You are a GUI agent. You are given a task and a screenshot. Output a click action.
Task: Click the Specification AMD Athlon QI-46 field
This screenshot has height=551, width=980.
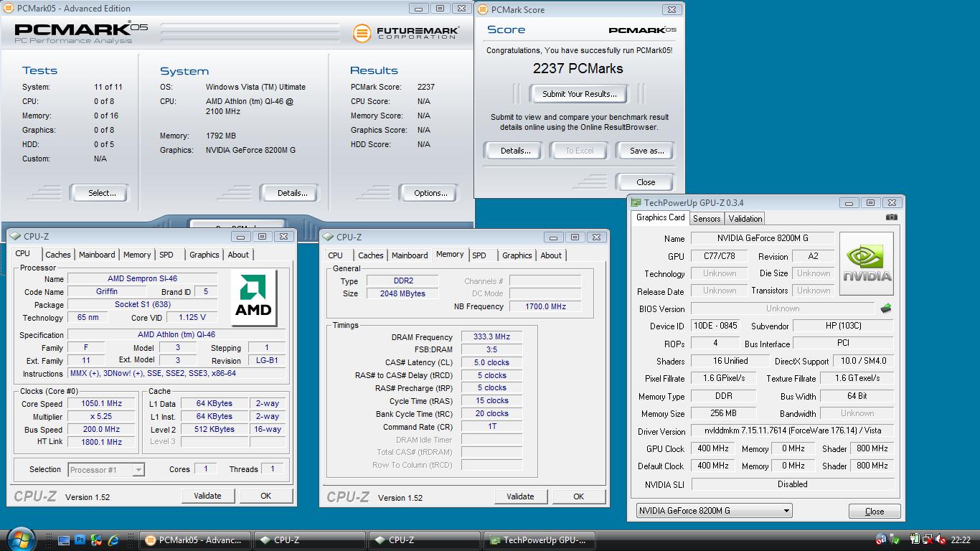coord(176,335)
